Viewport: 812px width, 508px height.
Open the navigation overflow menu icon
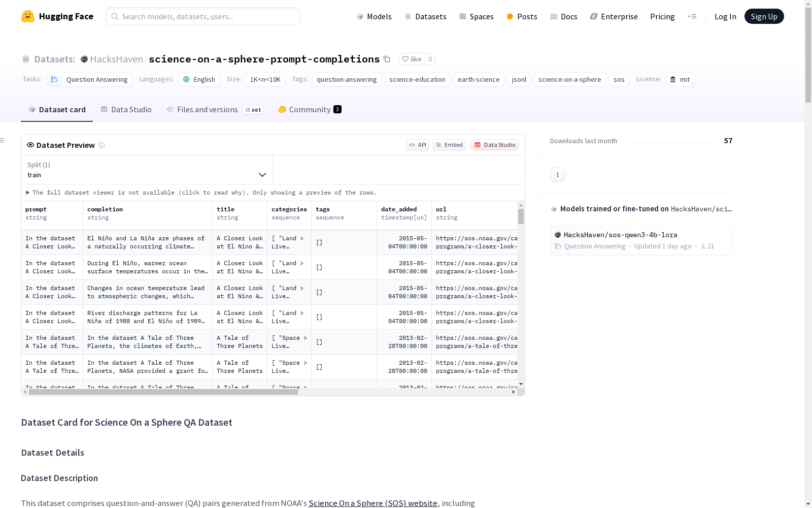(x=692, y=16)
